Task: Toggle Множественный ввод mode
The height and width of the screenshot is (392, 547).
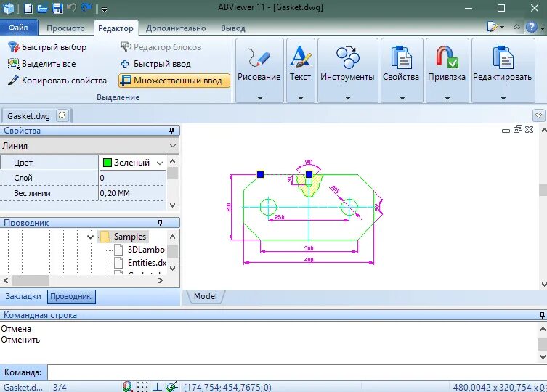Action: [174, 81]
